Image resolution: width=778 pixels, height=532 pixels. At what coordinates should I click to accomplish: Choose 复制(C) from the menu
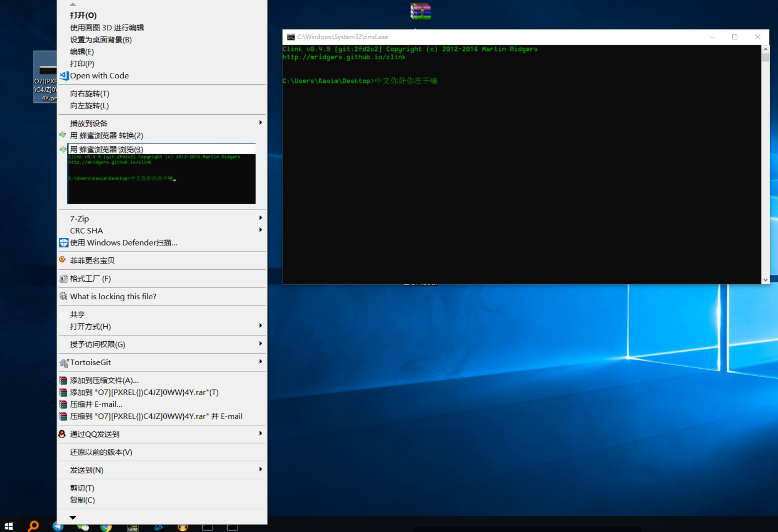162,500
